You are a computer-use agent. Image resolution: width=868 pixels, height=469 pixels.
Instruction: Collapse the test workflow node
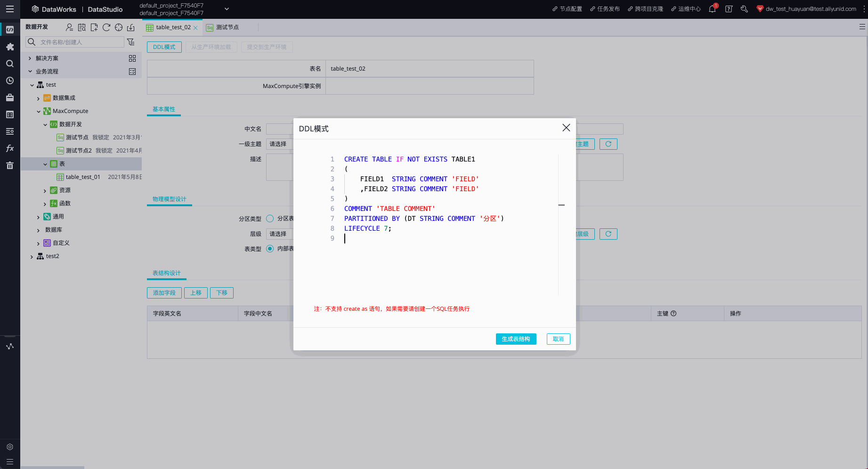click(32, 85)
